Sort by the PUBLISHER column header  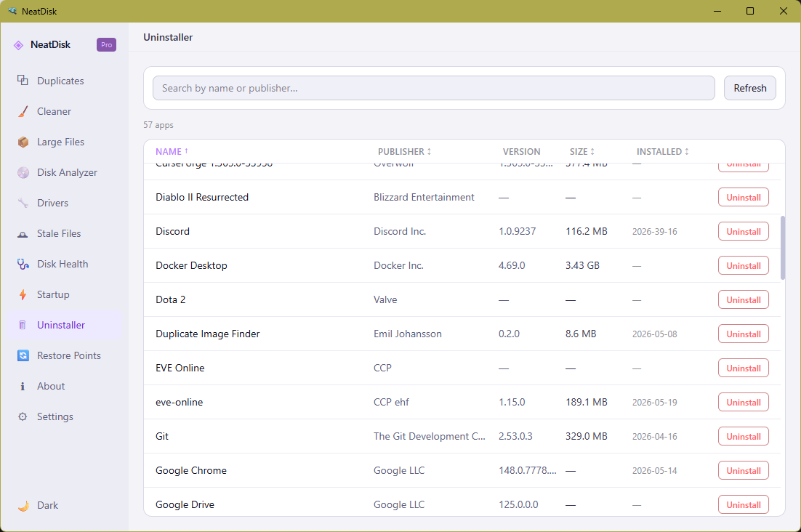404,152
